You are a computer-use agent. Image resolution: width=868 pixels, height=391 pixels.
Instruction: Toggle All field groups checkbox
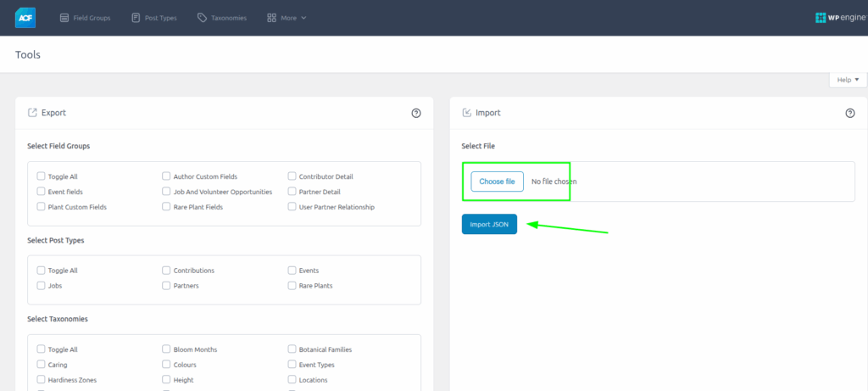pos(41,176)
